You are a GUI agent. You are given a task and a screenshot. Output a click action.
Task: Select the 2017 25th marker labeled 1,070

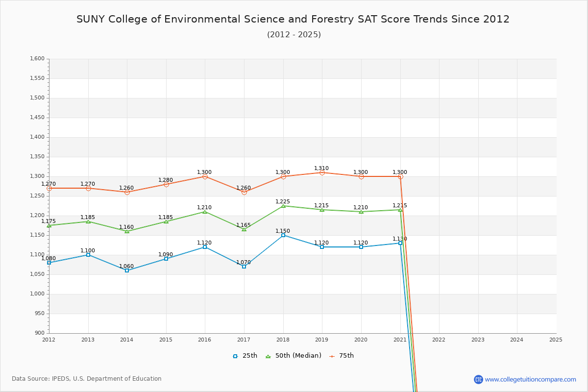[244, 267]
